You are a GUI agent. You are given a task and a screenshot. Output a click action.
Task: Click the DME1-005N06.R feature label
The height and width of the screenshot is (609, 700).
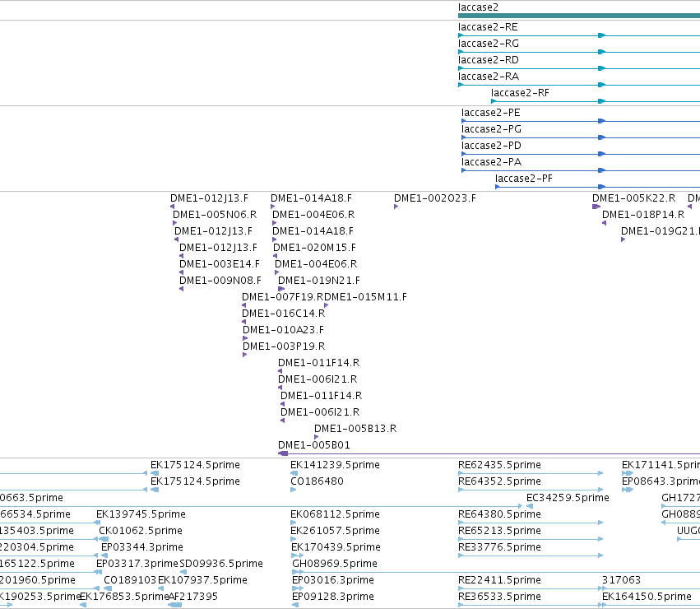pyautogui.click(x=215, y=215)
